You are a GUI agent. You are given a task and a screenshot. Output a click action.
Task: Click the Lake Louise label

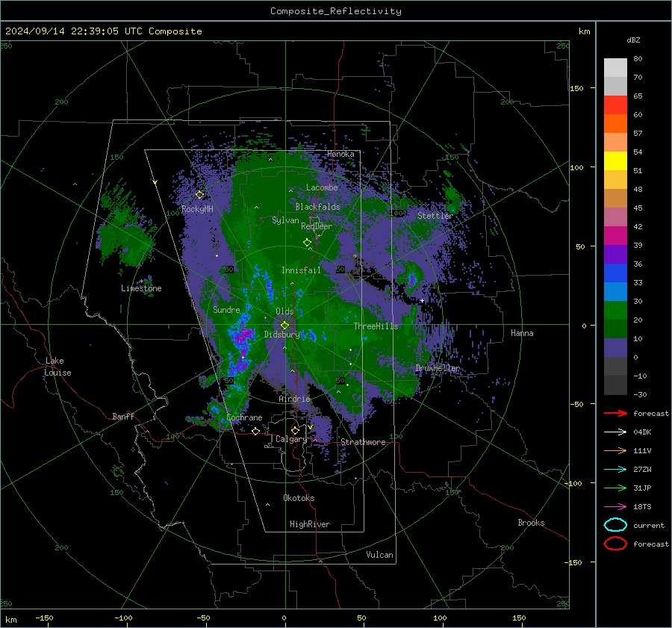click(x=57, y=367)
